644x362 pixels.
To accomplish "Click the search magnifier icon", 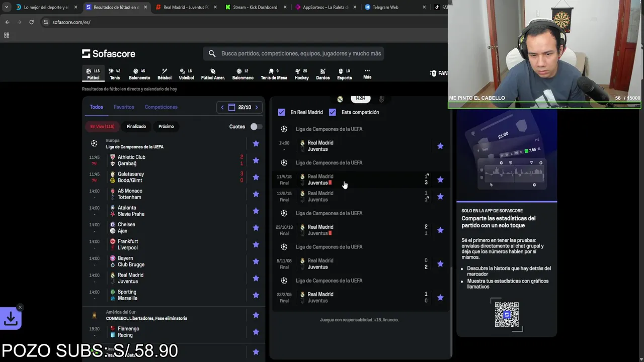I will (x=212, y=53).
